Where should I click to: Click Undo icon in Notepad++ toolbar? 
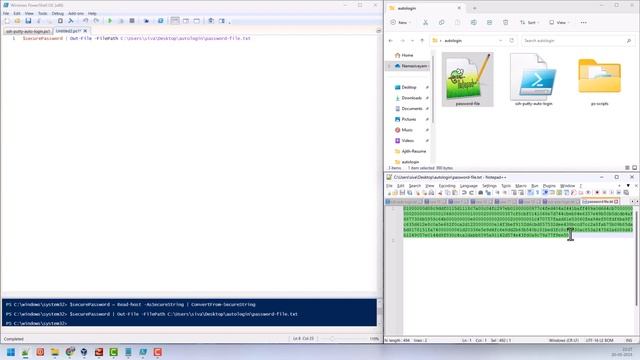(464, 193)
